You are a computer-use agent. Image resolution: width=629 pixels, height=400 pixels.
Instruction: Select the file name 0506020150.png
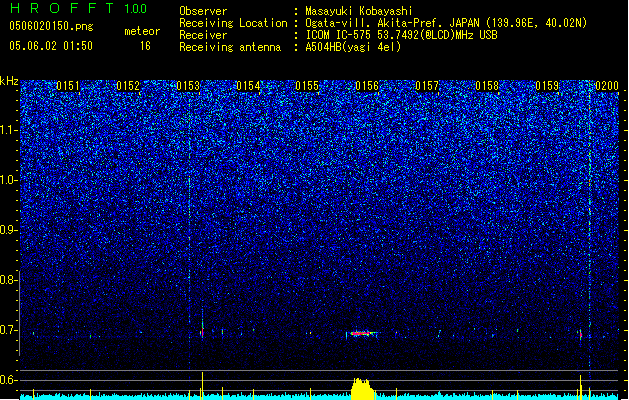pyautogui.click(x=51, y=26)
